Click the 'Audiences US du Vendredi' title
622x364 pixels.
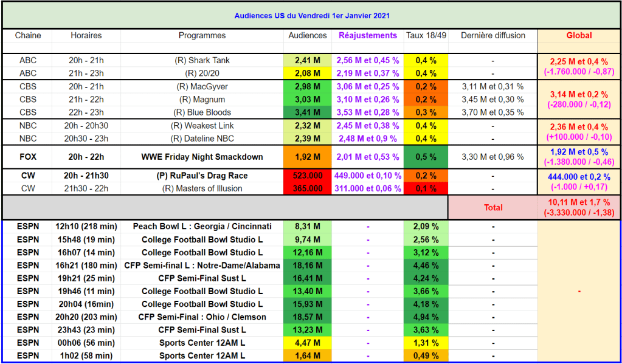coord(311,15)
